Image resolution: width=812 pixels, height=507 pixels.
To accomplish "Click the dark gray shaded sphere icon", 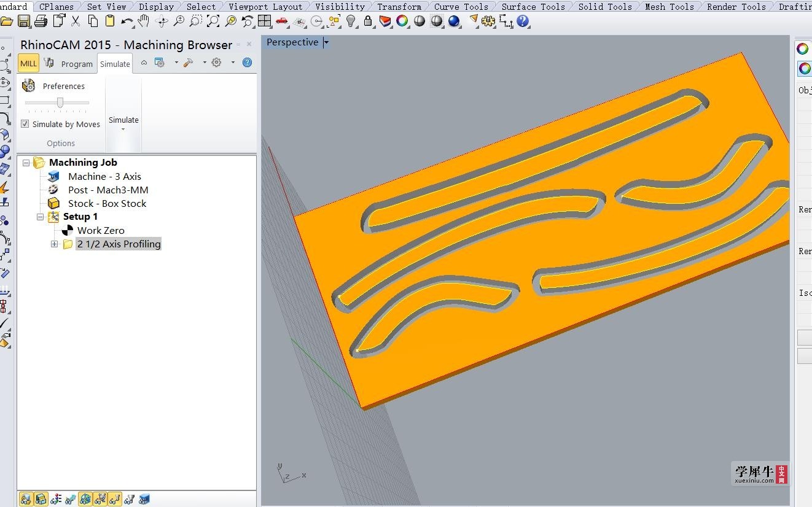I will click(x=437, y=21).
